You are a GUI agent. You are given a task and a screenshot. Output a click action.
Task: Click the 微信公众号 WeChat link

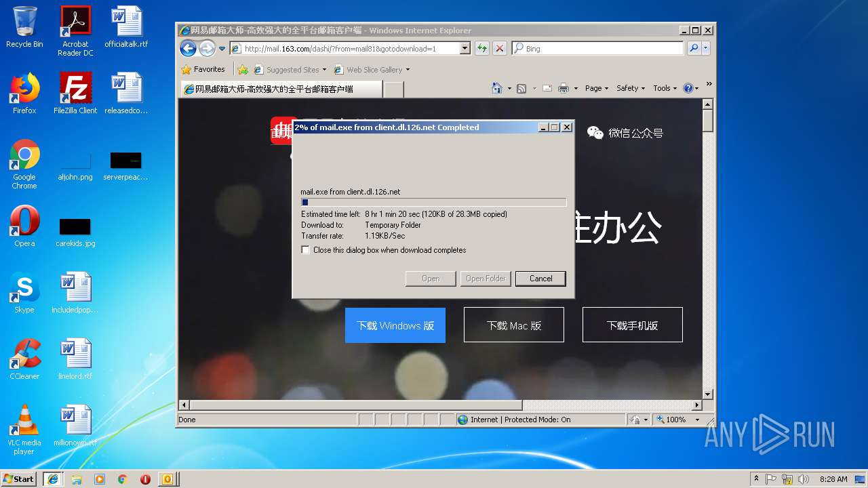[x=625, y=133]
